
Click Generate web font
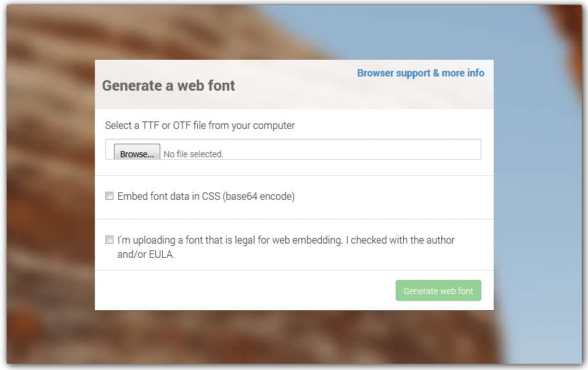coord(438,290)
